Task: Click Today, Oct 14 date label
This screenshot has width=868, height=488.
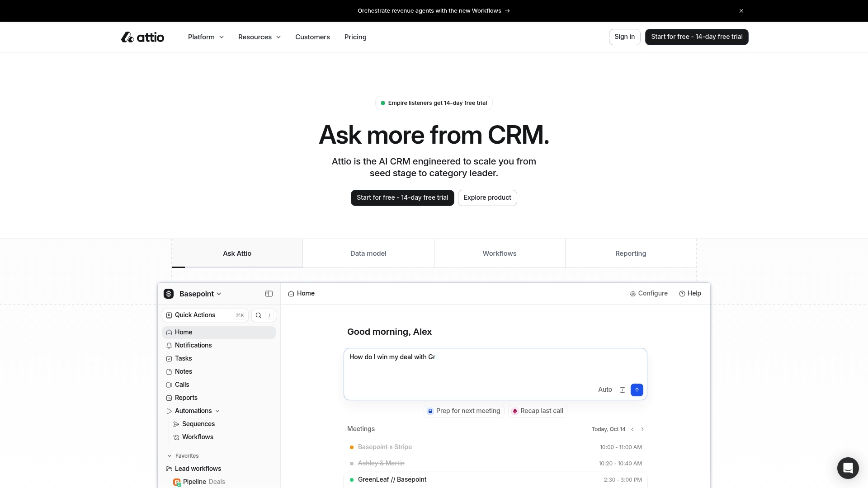Action: pos(608,430)
